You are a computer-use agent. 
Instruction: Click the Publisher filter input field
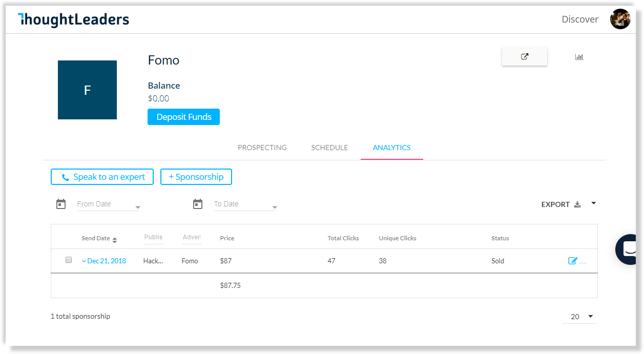coord(153,238)
